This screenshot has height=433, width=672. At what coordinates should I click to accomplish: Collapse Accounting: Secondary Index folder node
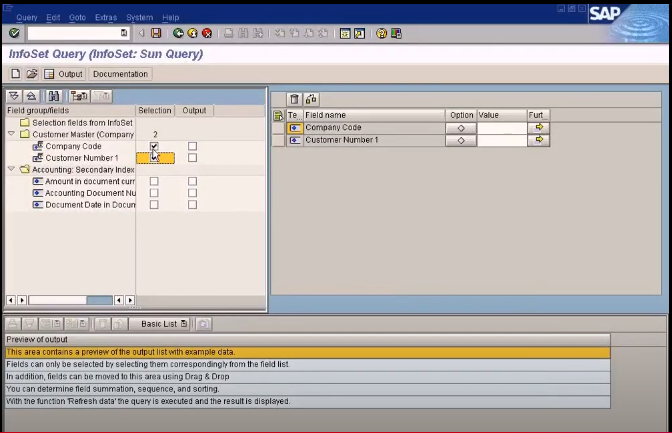11,169
